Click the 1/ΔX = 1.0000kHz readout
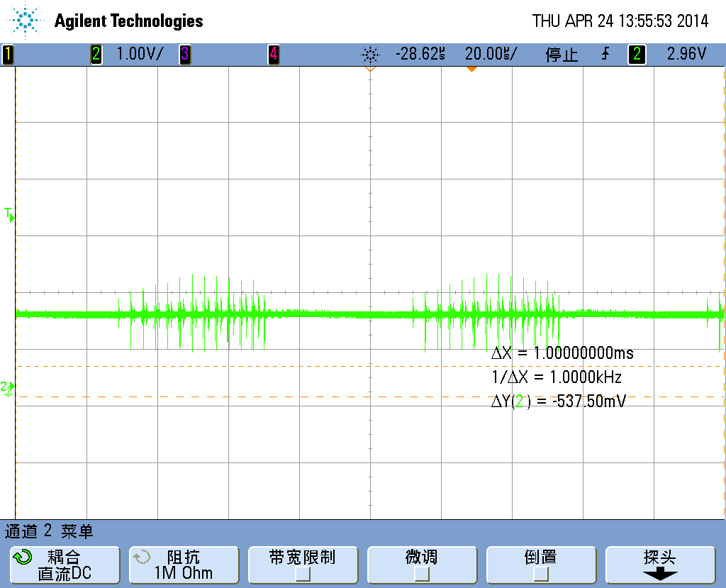Image resolution: width=726 pixels, height=588 pixels. (557, 377)
